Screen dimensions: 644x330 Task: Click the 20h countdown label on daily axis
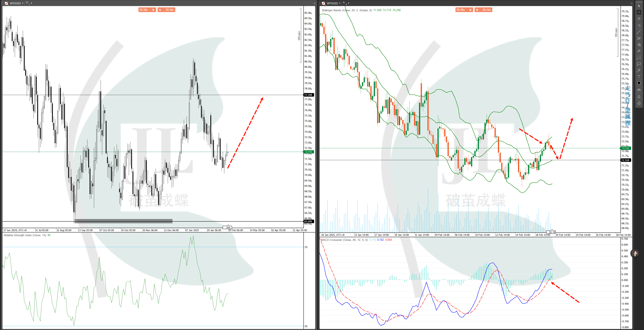(x=228, y=227)
